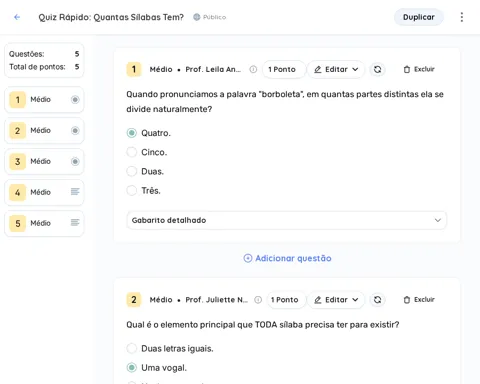The image size is (480, 384).
Task: Regenerate question 1 with the refresh icon
Action: pos(377,69)
